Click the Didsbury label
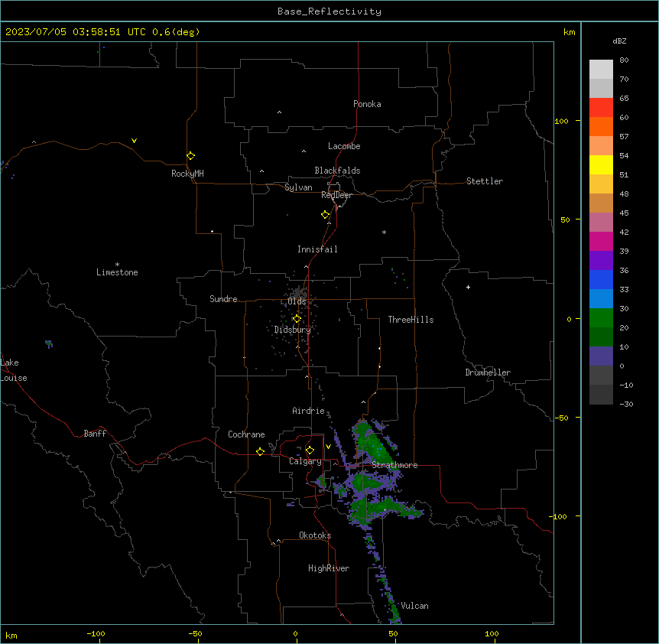 point(292,330)
